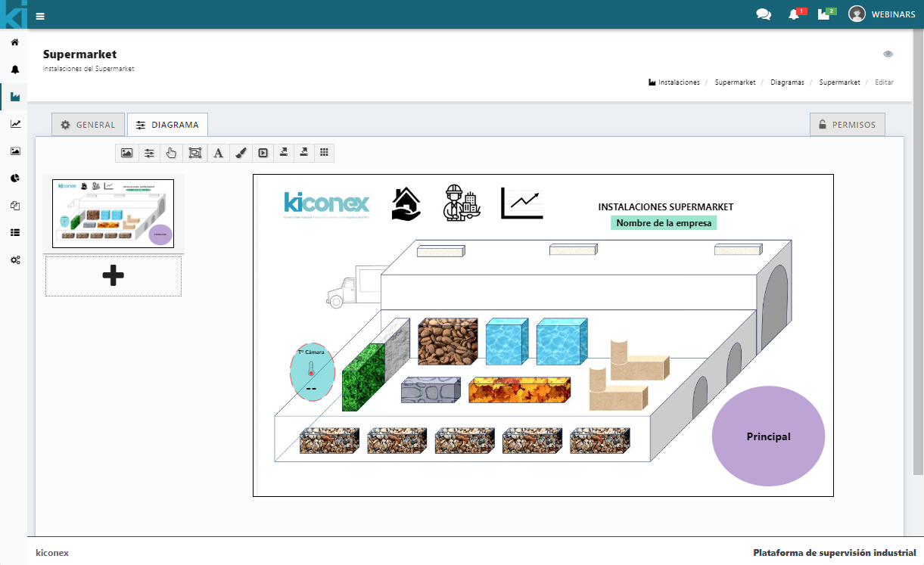Image resolution: width=924 pixels, height=565 pixels.
Task: Click the PERMISOS button
Action: pos(847,125)
